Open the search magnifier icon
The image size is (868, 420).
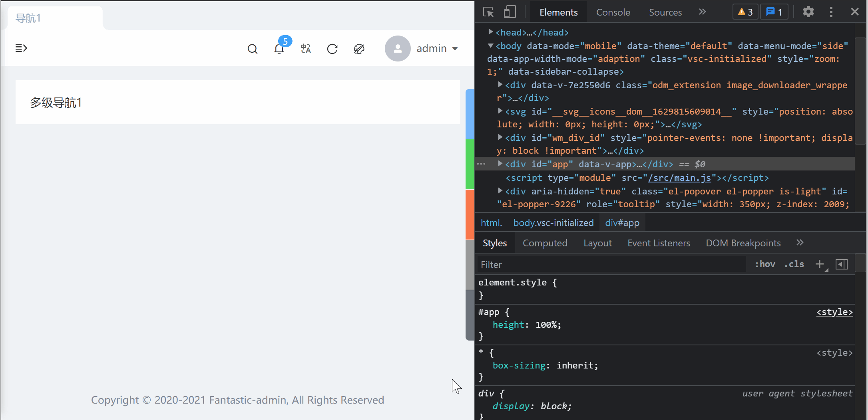(x=253, y=49)
